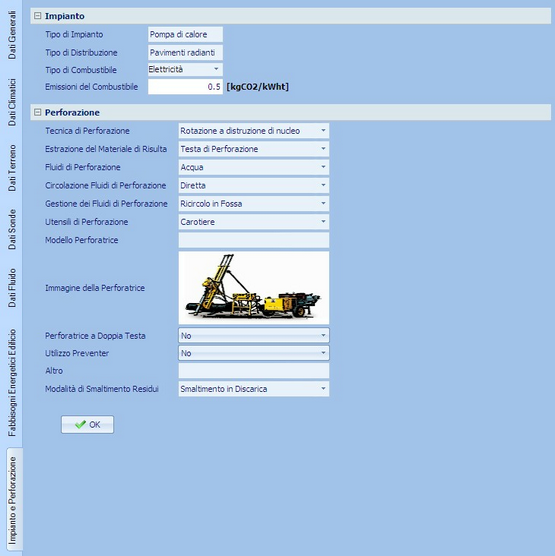Click the Perforazione section header text
Image resolution: width=555 pixels, height=556 pixels.
(72, 112)
